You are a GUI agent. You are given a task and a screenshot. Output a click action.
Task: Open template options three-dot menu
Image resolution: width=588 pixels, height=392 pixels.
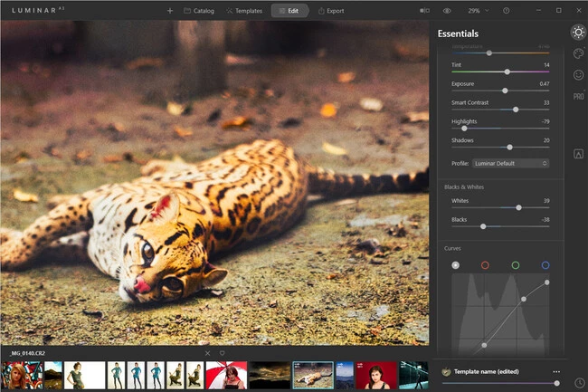(x=556, y=372)
